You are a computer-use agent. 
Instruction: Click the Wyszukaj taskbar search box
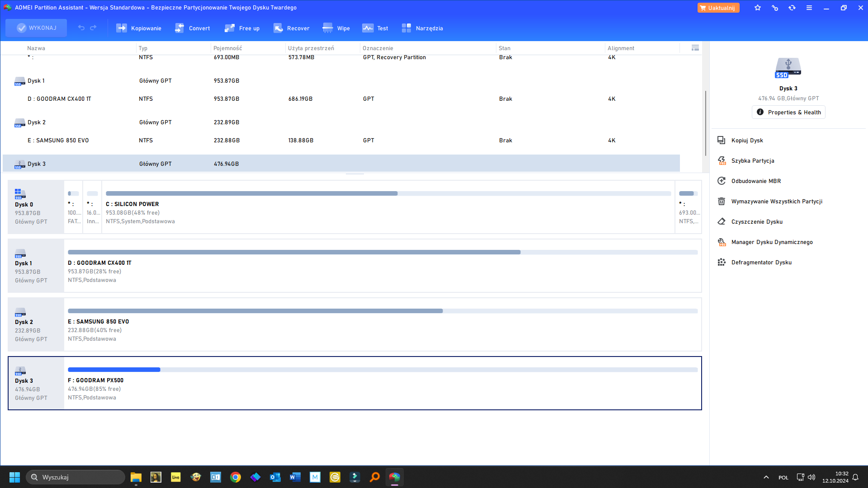pos(75,477)
